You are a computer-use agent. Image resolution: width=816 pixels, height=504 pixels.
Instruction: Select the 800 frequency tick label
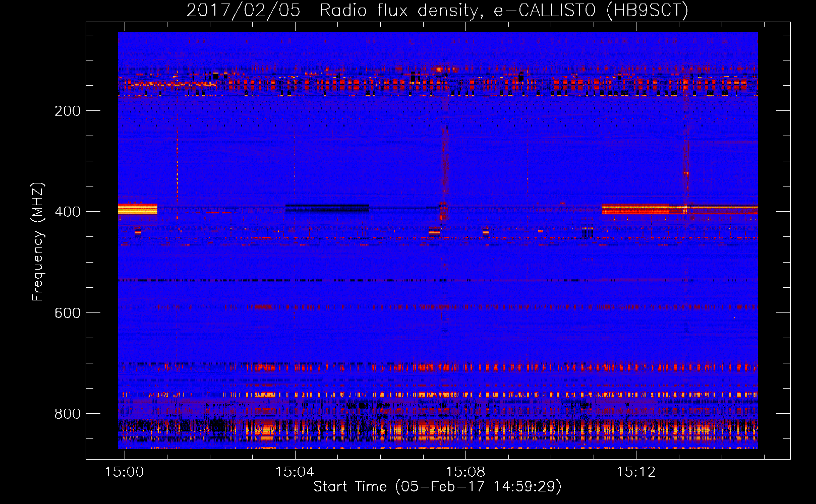(x=68, y=414)
